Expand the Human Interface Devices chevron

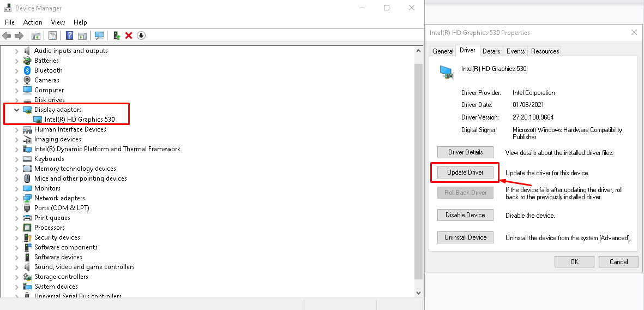16,129
